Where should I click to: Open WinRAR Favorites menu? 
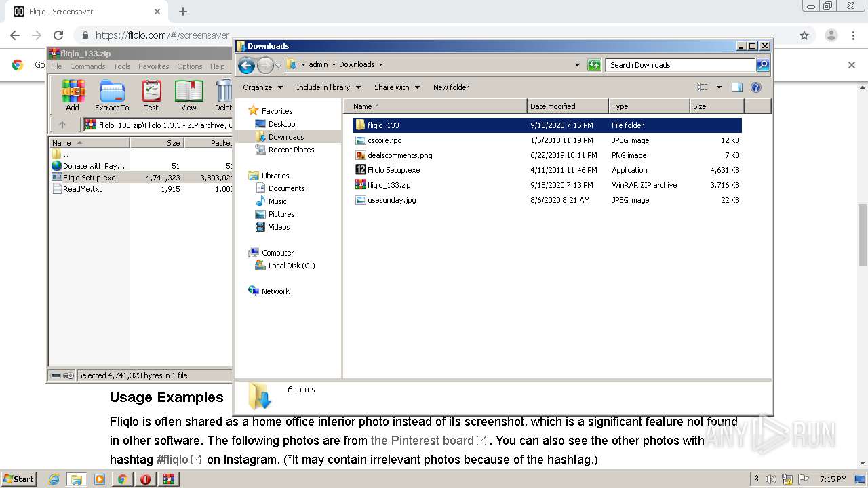click(154, 66)
